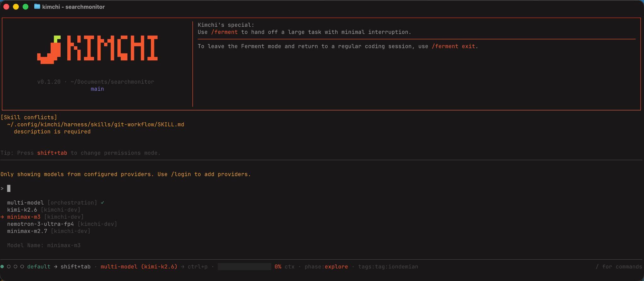Click ctrl+p shortcut hint in status bar
Screen dimensions: 644x281
197,267
